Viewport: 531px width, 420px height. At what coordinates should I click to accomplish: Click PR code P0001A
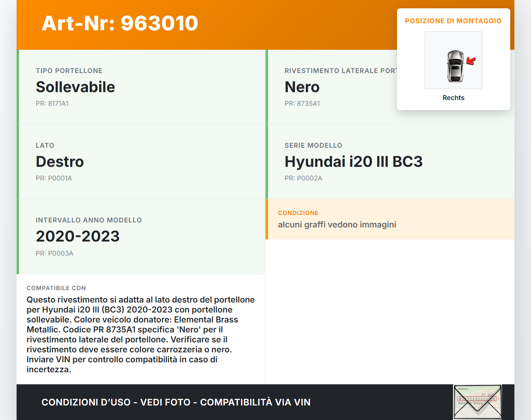(54, 178)
